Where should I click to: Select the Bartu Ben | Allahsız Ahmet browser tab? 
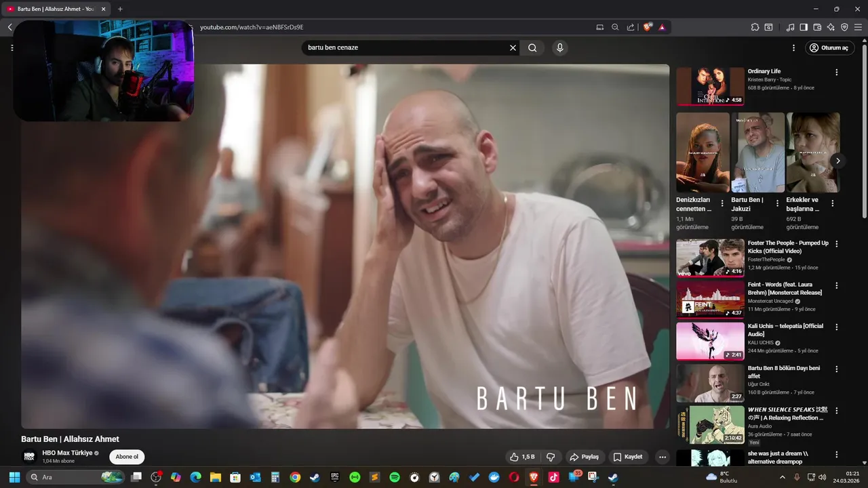56,9
